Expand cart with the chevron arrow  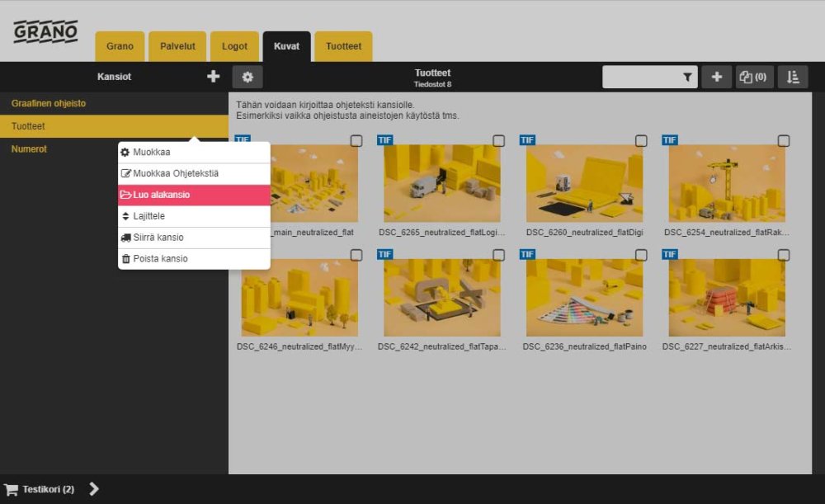click(x=94, y=489)
